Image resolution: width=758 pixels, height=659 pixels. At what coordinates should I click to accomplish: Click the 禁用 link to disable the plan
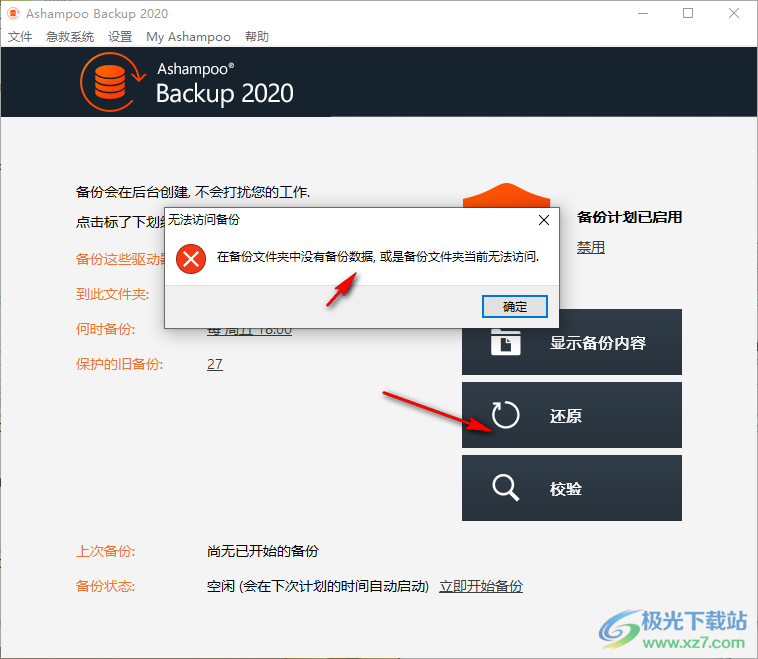click(591, 248)
